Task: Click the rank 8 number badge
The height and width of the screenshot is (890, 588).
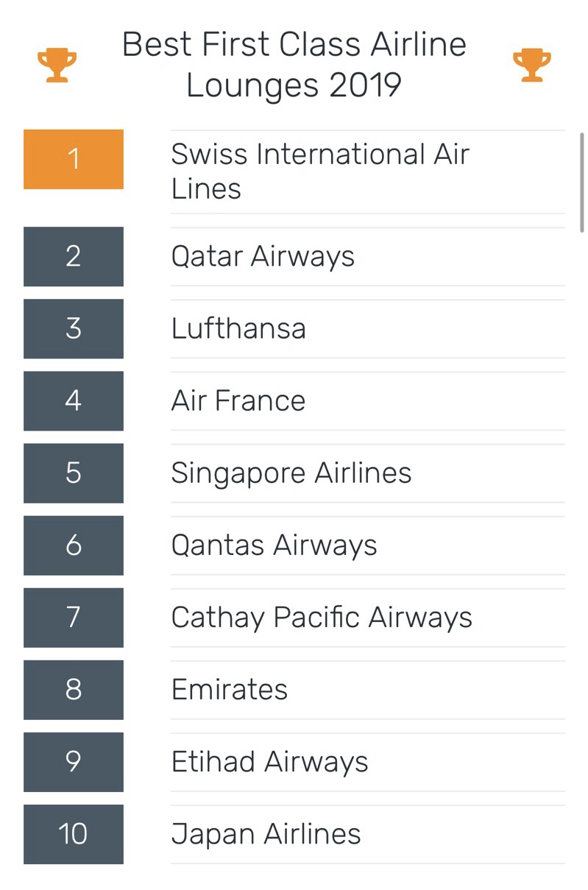Action: [x=74, y=689]
